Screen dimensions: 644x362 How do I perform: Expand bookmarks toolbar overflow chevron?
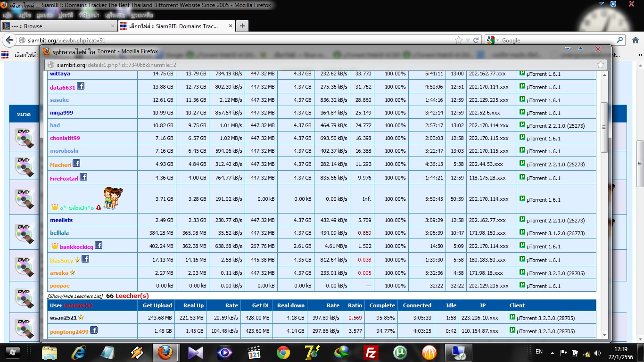click(639, 55)
